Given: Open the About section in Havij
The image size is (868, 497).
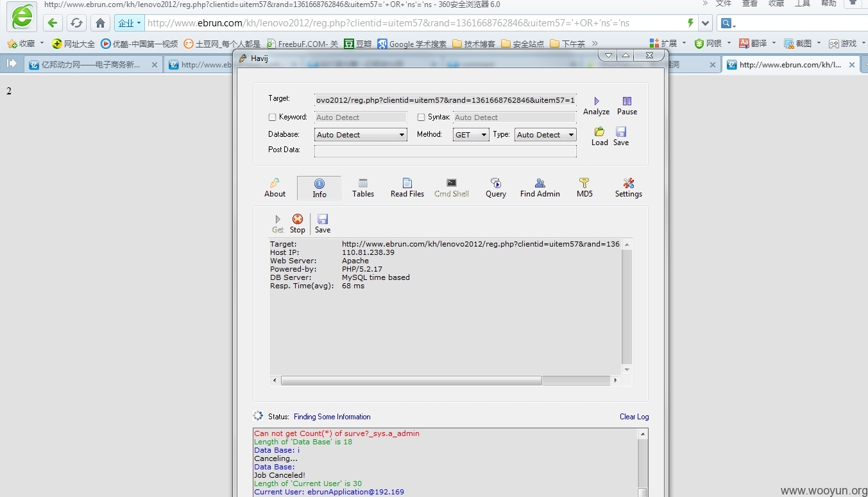Looking at the screenshot, I should click(275, 187).
